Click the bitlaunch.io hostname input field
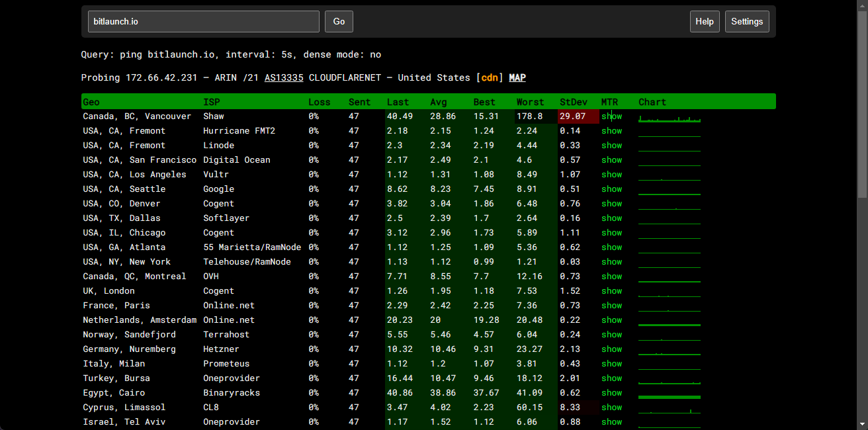The image size is (868, 430). coord(203,21)
